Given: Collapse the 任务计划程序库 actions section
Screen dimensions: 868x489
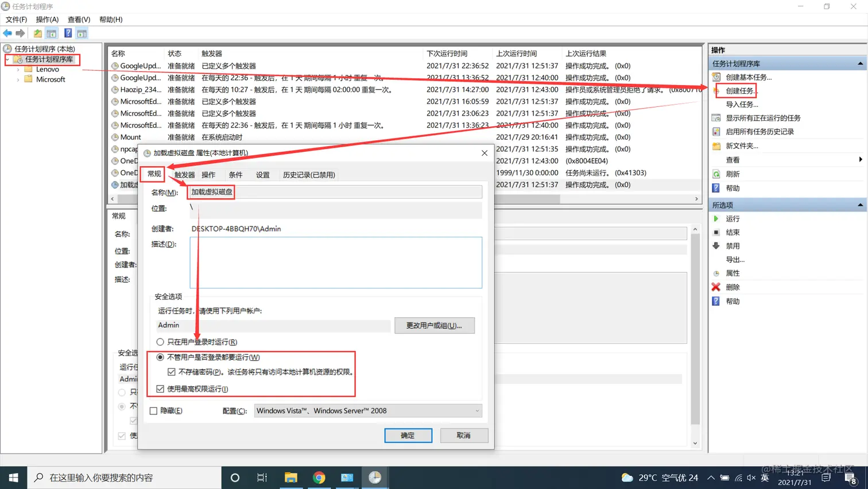Looking at the screenshot, I should pyautogui.click(x=860, y=64).
